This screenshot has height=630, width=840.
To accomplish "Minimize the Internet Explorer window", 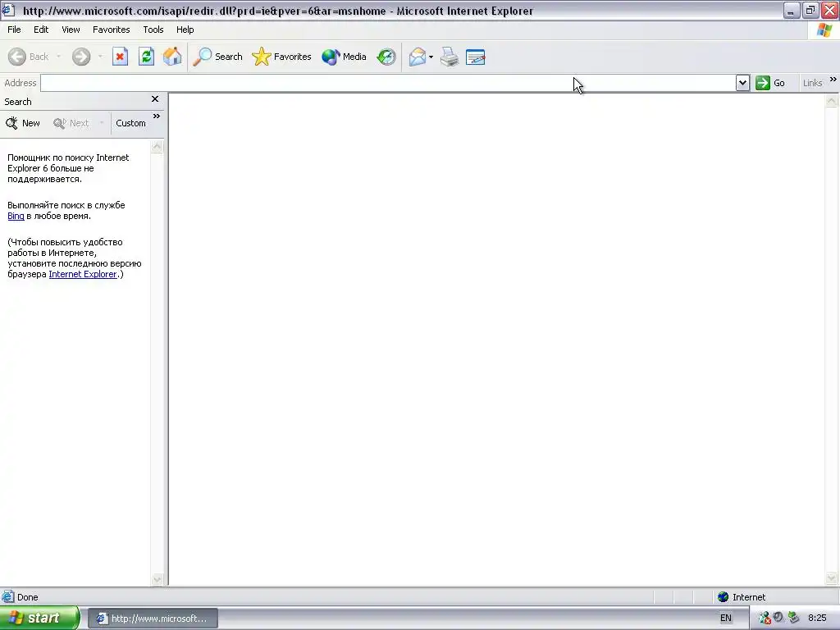I will tap(792, 10).
